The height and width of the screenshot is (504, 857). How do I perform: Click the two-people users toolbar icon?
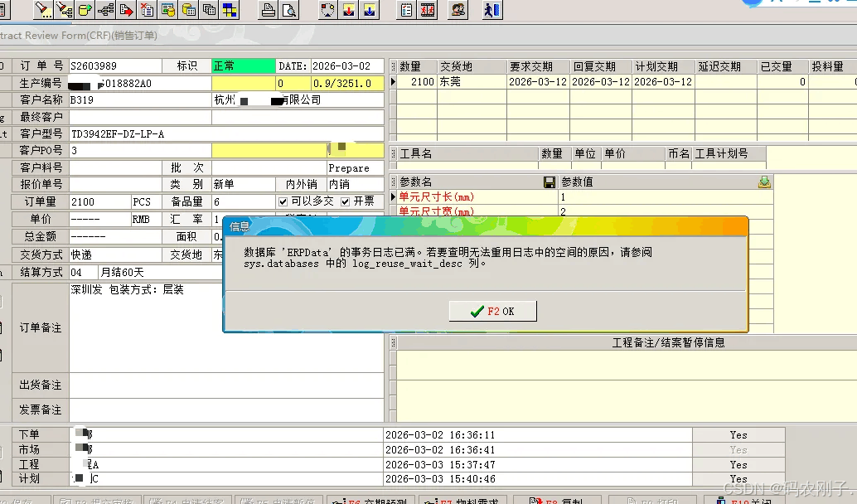(x=458, y=10)
